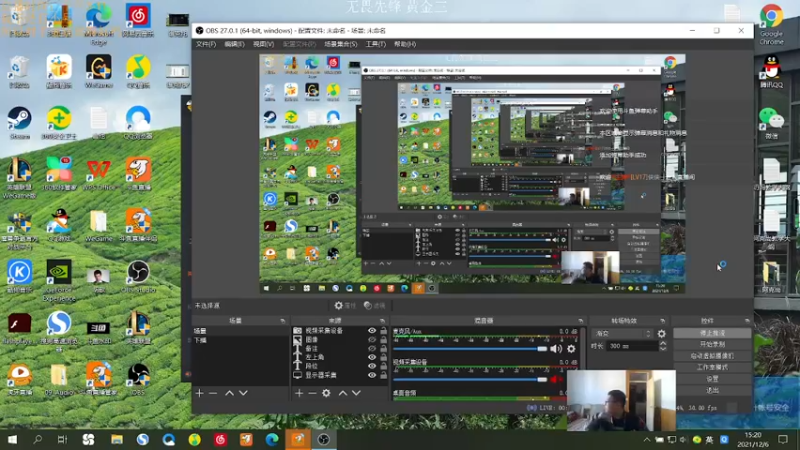Click the 时长 300 ms duration field
The width and height of the screenshot is (800, 450).
click(632, 346)
